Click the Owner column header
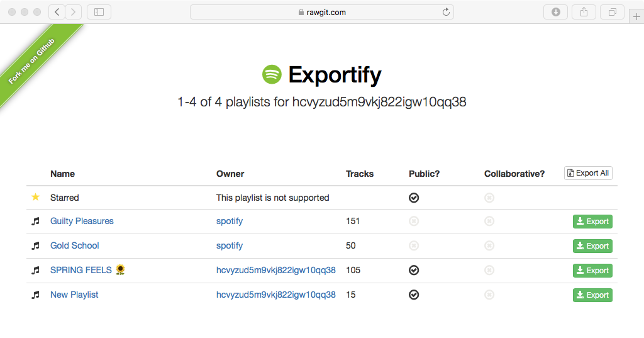644x338 pixels. pyautogui.click(x=230, y=174)
